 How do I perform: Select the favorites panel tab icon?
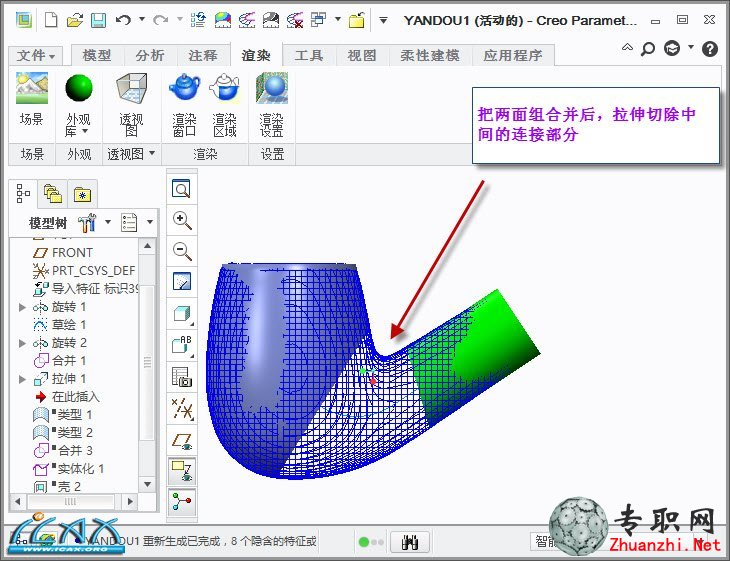tap(82, 194)
